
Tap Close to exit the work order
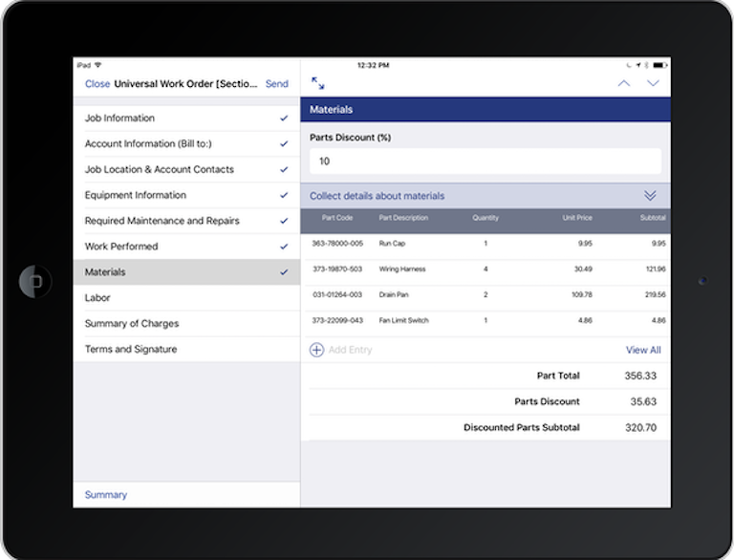point(97,84)
